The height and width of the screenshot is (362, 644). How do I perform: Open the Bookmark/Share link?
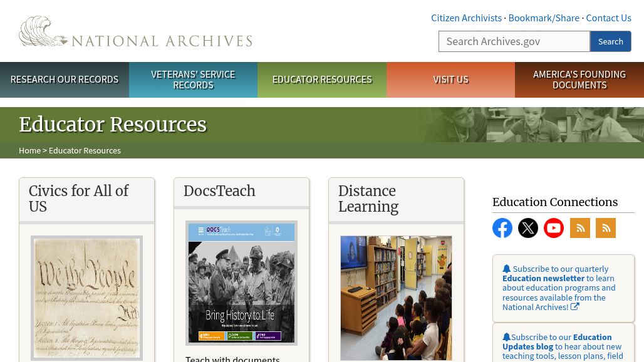click(x=544, y=18)
